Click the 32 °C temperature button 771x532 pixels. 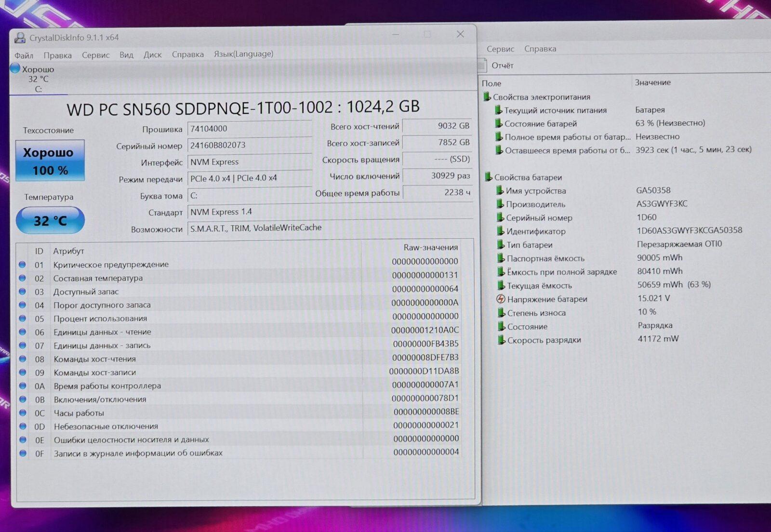click(x=50, y=220)
